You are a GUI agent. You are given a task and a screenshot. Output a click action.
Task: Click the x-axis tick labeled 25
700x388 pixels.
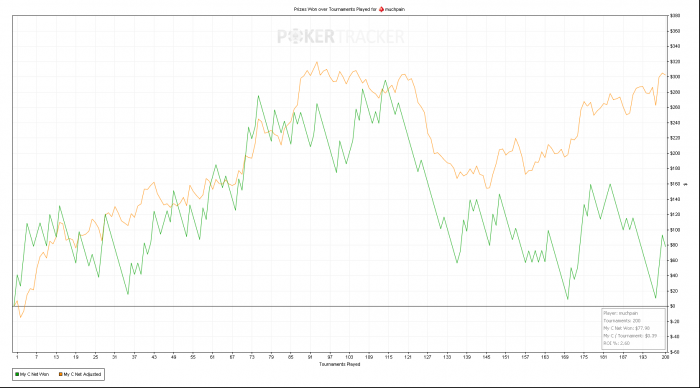(x=95, y=357)
